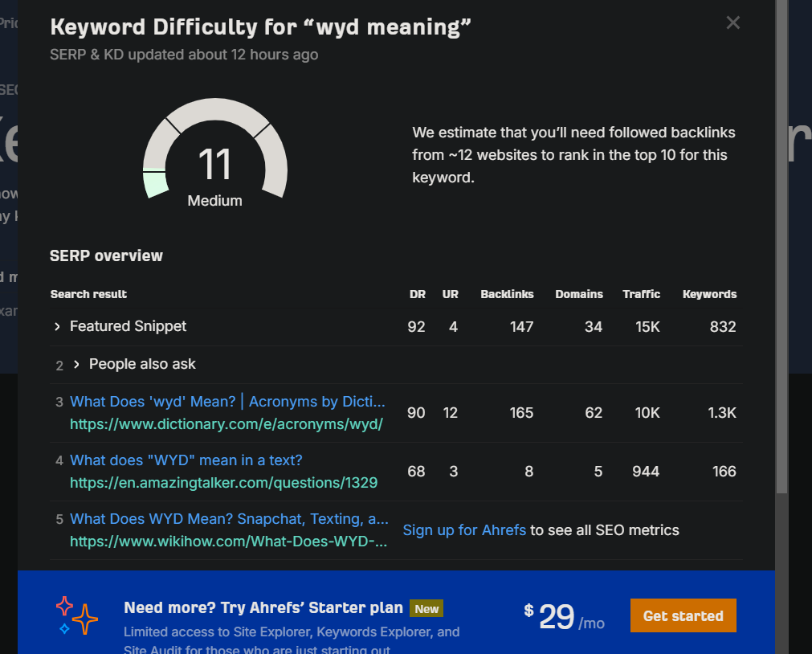This screenshot has height=654, width=812.
Task: Click the sparkle stars icon in banner
Action: 77,615
